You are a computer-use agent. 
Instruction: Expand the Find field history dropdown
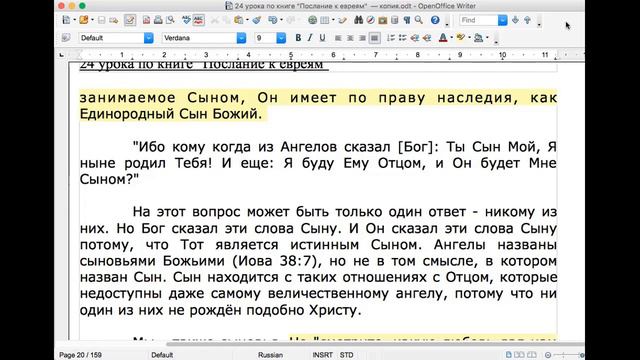point(502,20)
